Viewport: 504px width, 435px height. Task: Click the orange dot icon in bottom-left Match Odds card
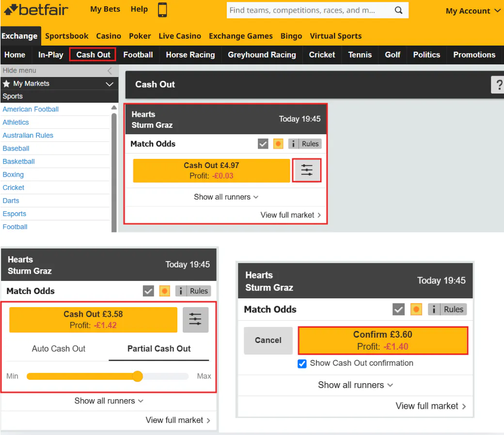pyautogui.click(x=165, y=291)
